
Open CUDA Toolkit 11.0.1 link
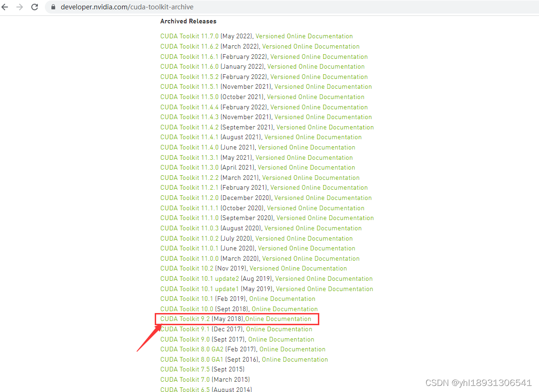(x=189, y=248)
